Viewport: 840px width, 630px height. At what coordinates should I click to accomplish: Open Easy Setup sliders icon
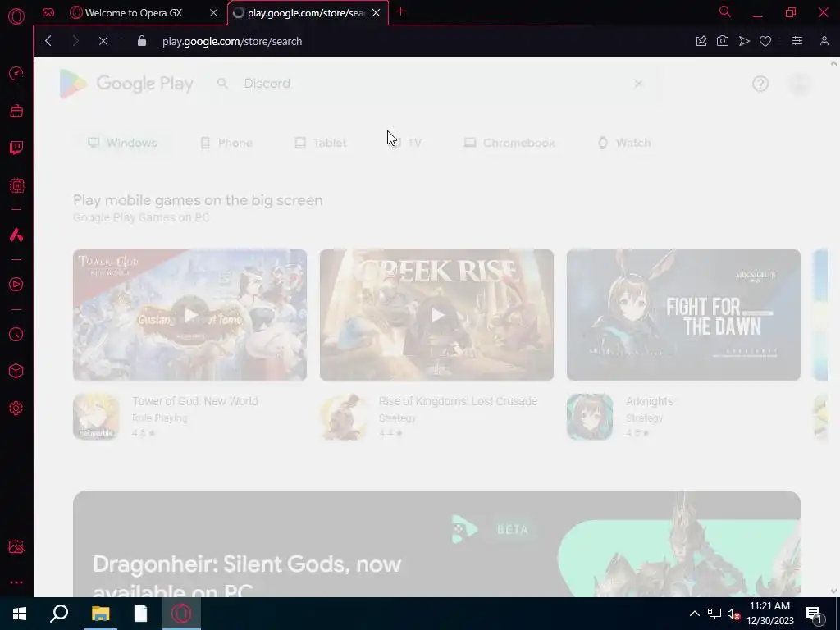[797, 41]
